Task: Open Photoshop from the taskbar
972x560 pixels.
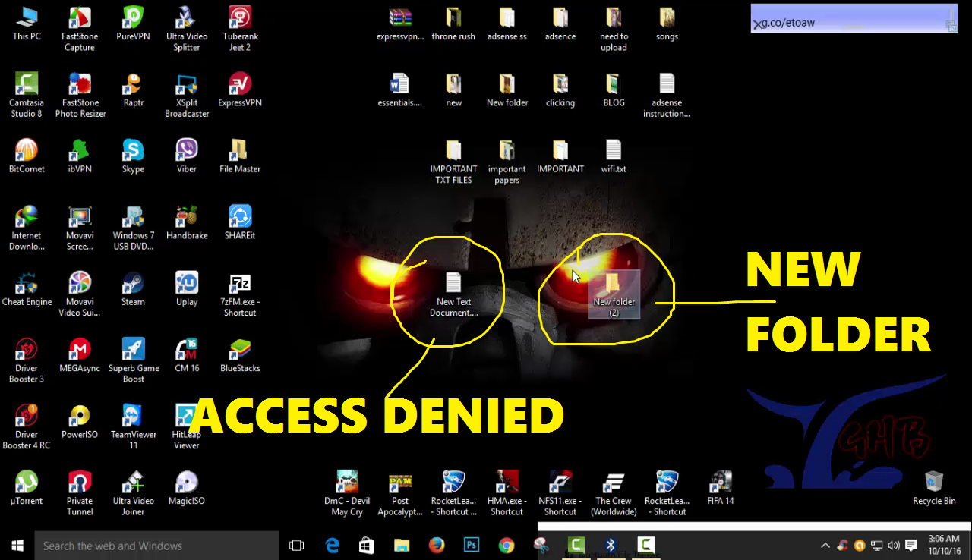Action: pyautogui.click(x=471, y=545)
